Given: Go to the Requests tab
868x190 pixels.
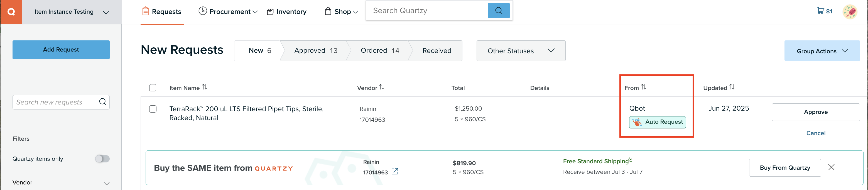Looking at the screenshot, I should [162, 12].
